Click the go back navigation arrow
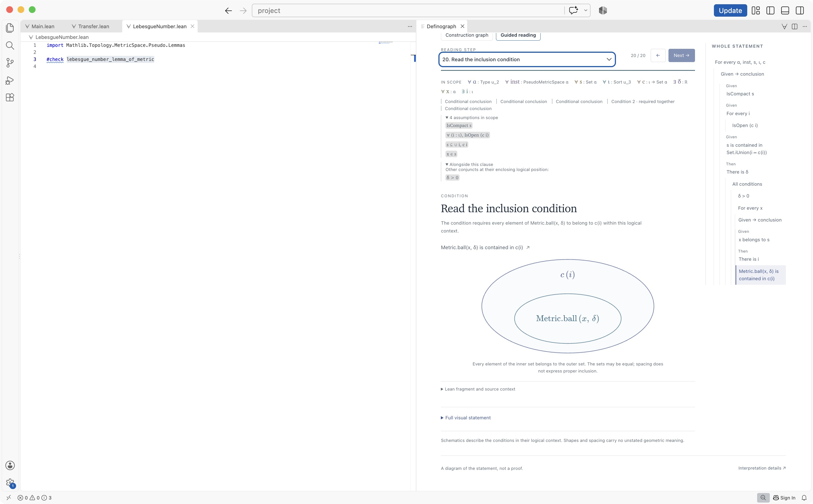This screenshot has height=504, width=813. click(x=228, y=11)
